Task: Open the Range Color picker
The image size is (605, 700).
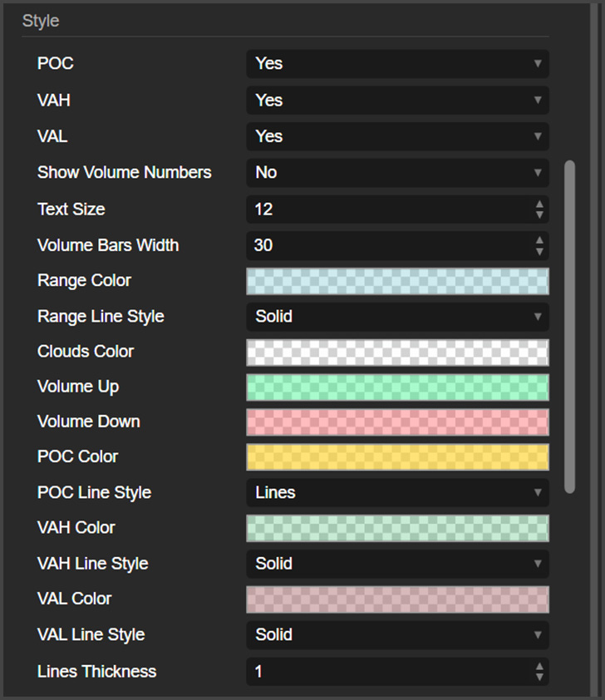Action: 397,281
